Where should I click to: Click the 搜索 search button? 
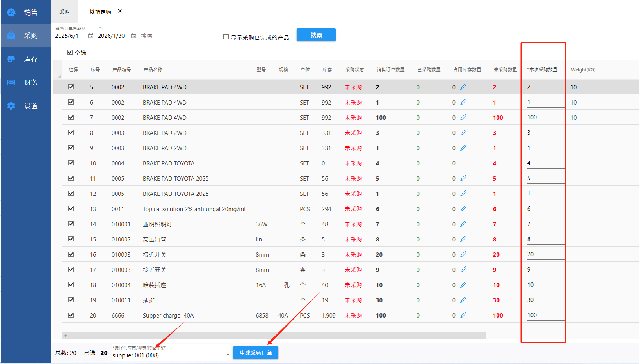pyautogui.click(x=316, y=35)
